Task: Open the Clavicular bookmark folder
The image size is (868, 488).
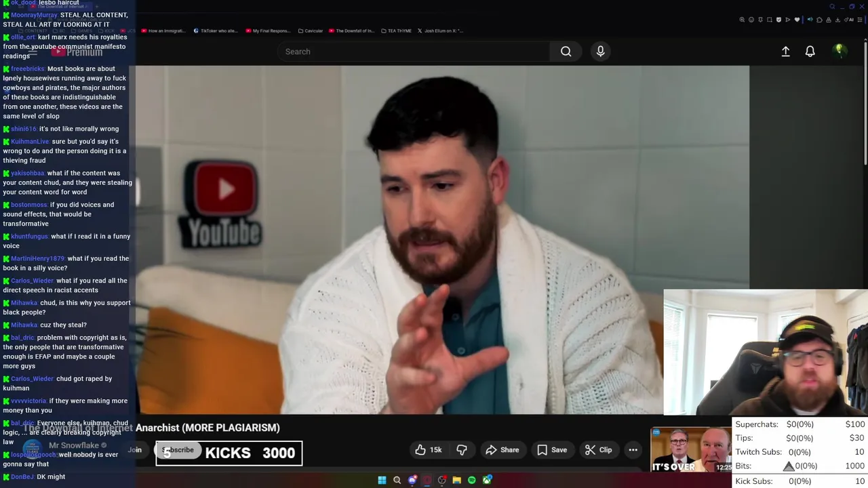Action: click(x=310, y=30)
